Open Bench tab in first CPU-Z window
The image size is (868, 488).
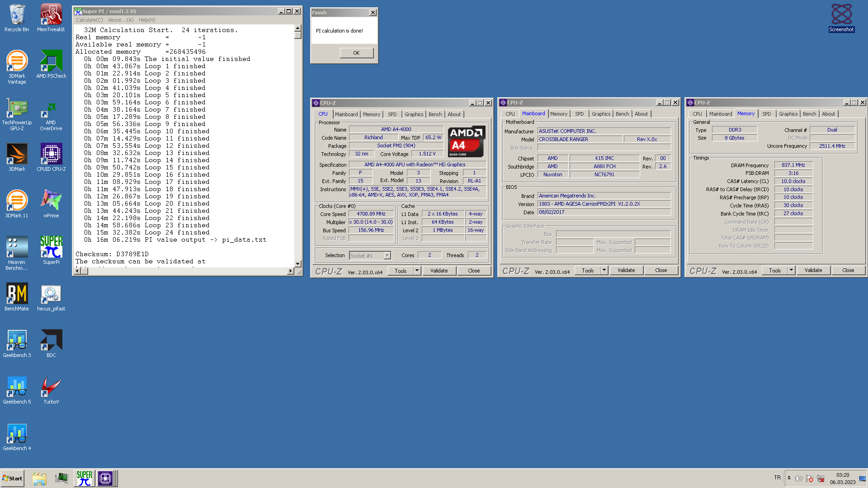(x=435, y=114)
